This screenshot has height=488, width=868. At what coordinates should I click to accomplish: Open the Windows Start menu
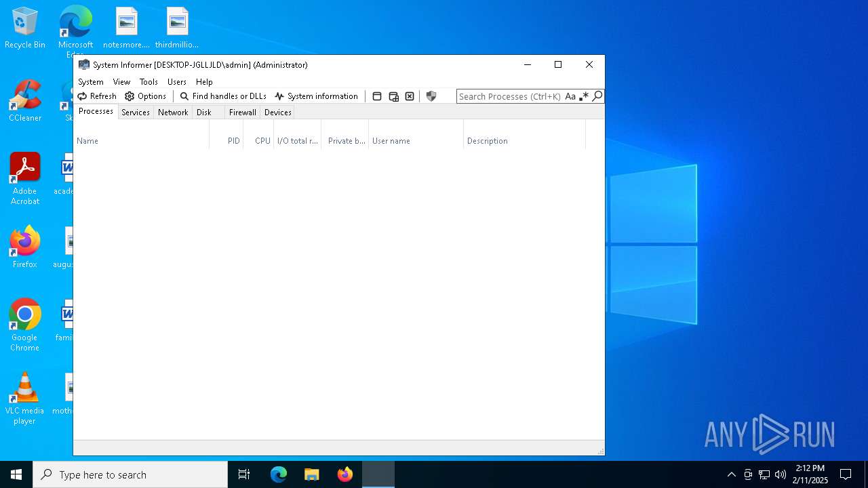coord(16,474)
